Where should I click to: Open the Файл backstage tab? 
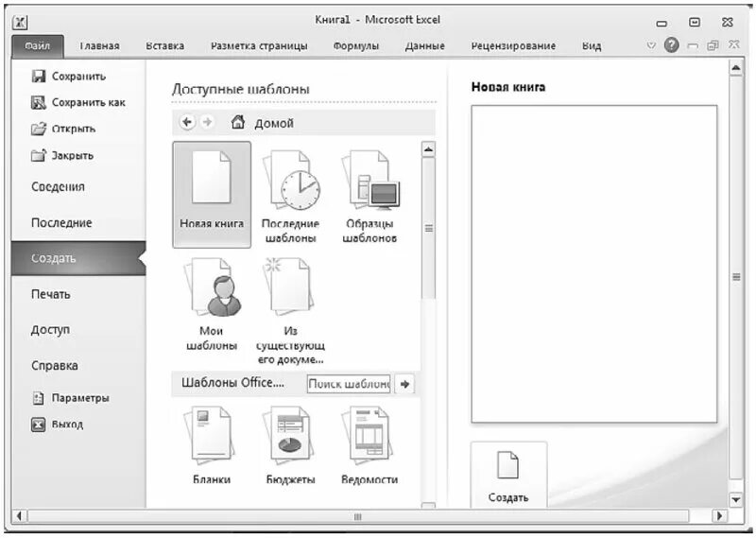click(x=38, y=46)
